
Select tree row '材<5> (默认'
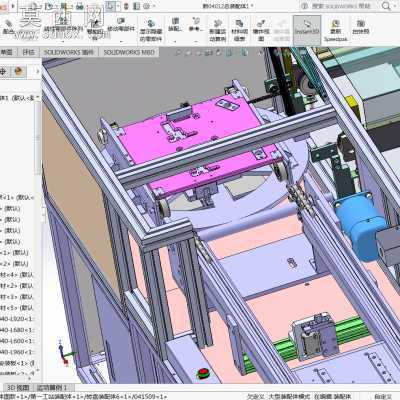(x=17, y=308)
